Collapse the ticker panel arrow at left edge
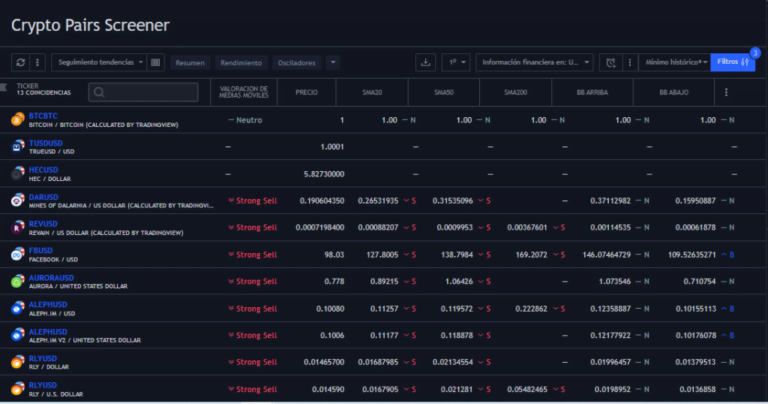The image size is (768, 404). click(x=3, y=88)
